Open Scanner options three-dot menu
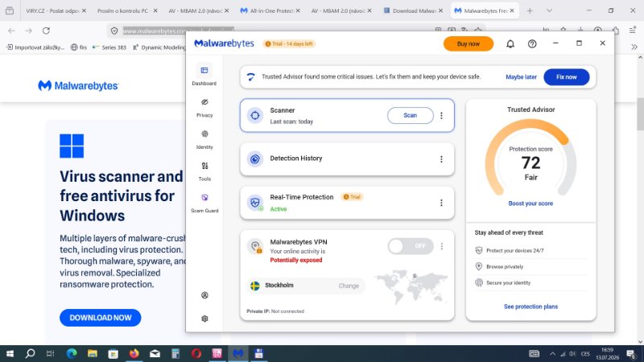The image size is (644, 362). [441, 116]
